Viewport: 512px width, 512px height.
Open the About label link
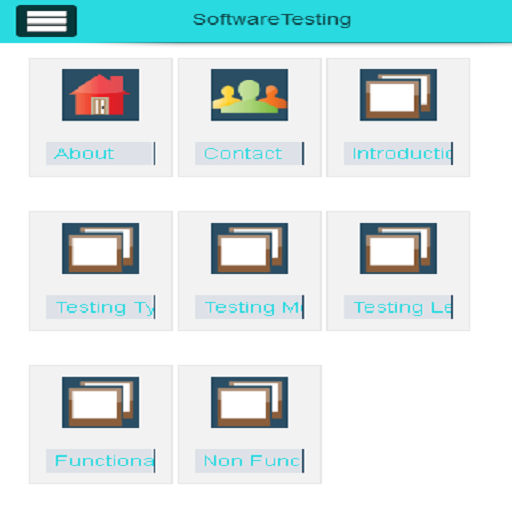click(x=101, y=153)
